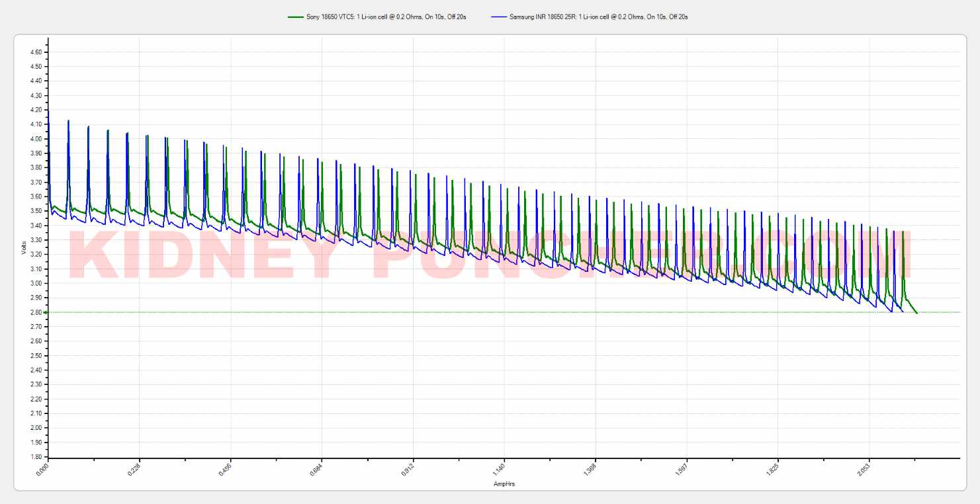Viewport: 980px width, 504px height.
Task: Click the 3.50 label on the voltage axis
Action: point(36,211)
